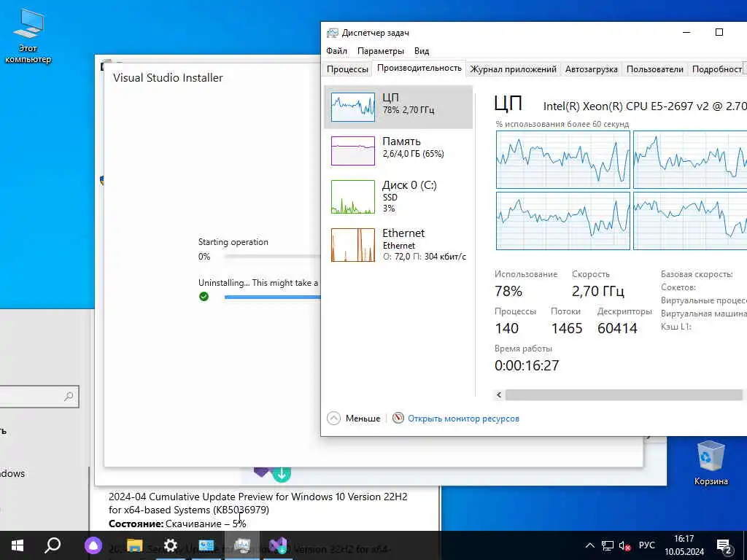Open the Recycle Bin on desktop
This screenshot has height=560, width=747.
pyautogui.click(x=711, y=462)
